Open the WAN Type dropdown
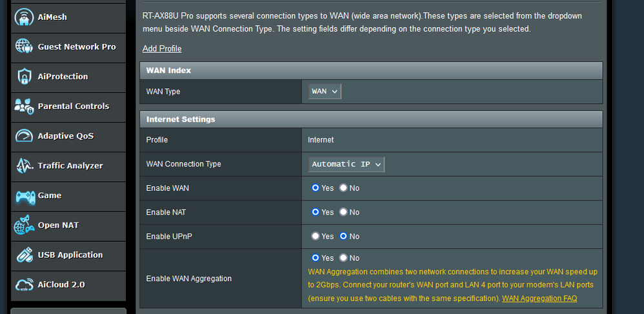 [325, 92]
